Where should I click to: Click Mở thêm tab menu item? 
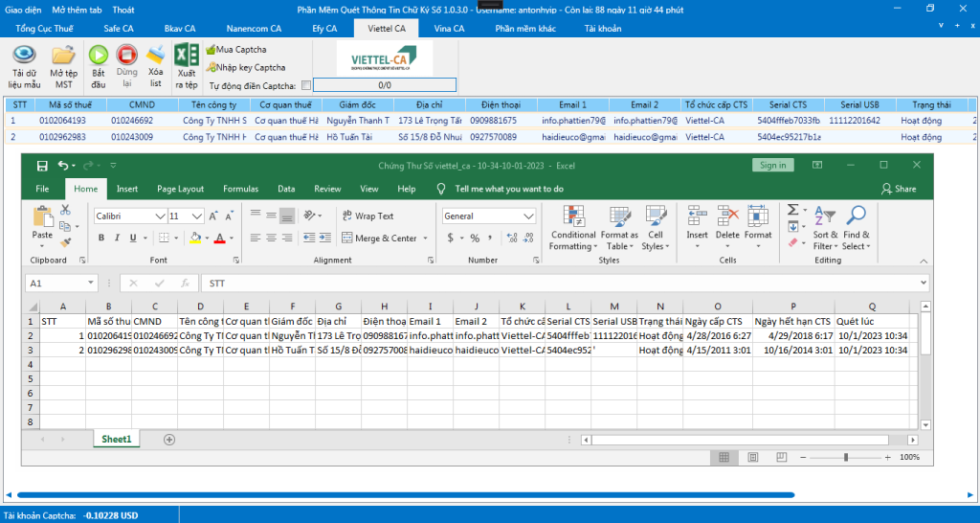(77, 10)
